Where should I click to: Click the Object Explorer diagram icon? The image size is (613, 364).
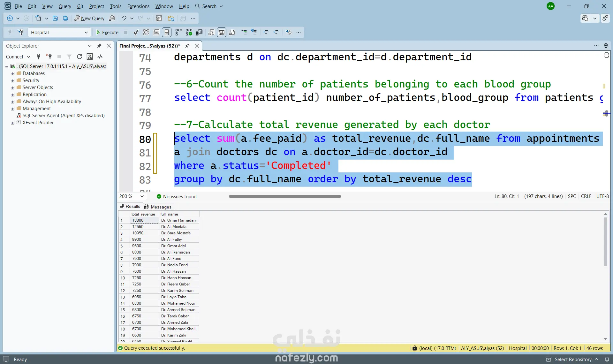(x=90, y=57)
